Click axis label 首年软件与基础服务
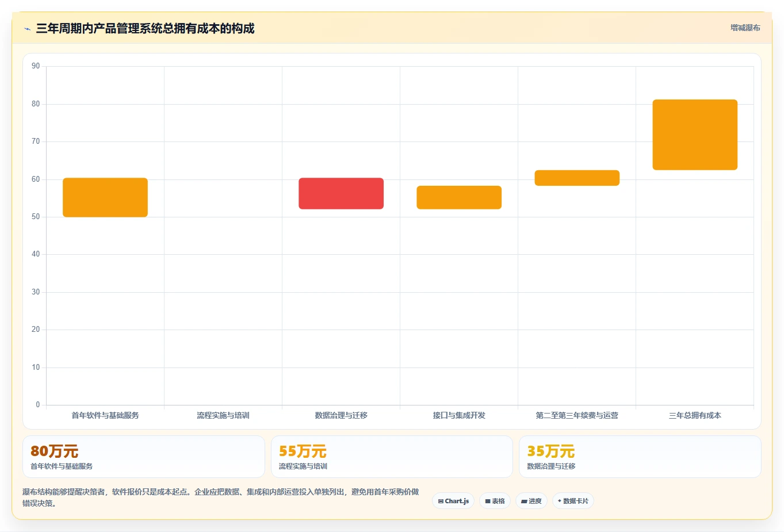This screenshot has height=532, width=784. [x=105, y=415]
